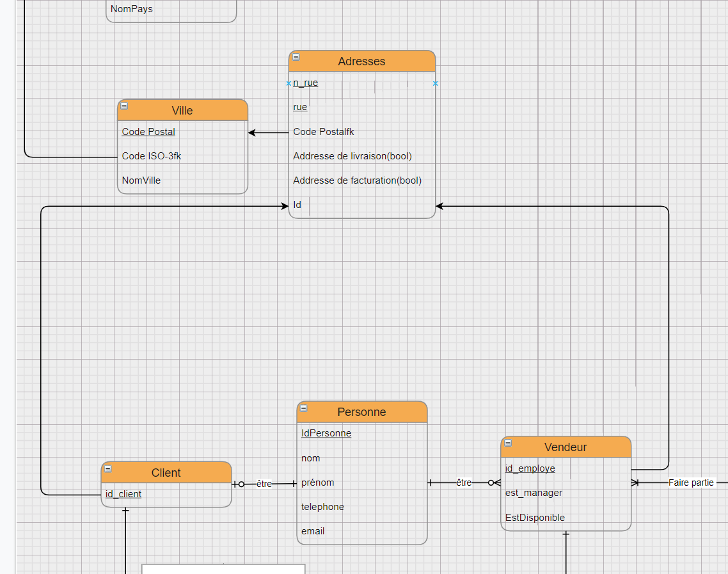The image size is (728, 574).
Task: Select the Code Postalfk row
Action: coord(361,132)
